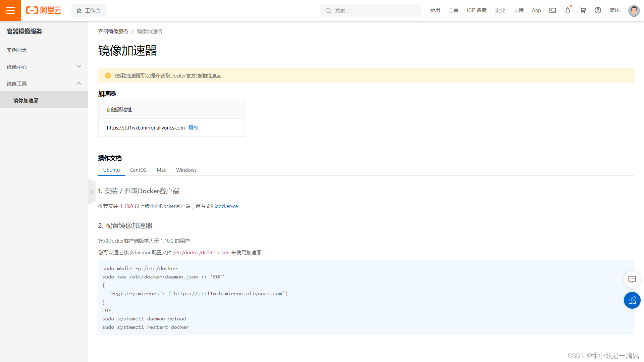644x362 pixels.
Task: Click the accelerator URL text
Action: 146,127
